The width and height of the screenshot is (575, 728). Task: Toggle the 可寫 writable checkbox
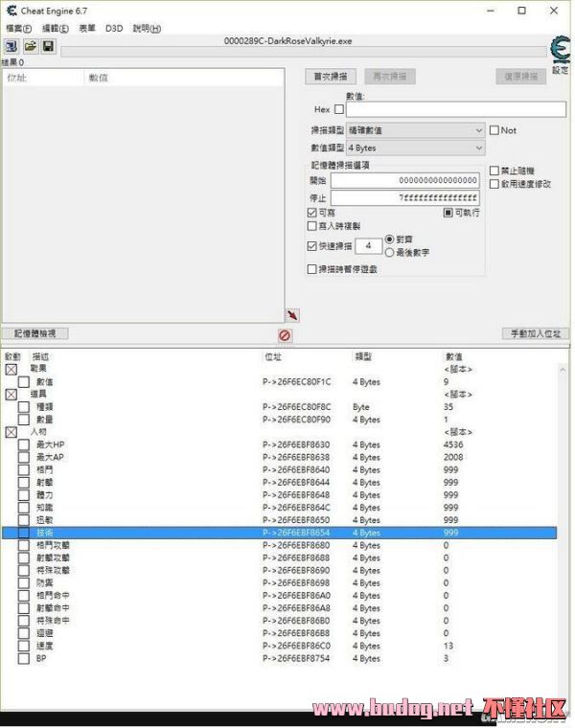(x=312, y=213)
